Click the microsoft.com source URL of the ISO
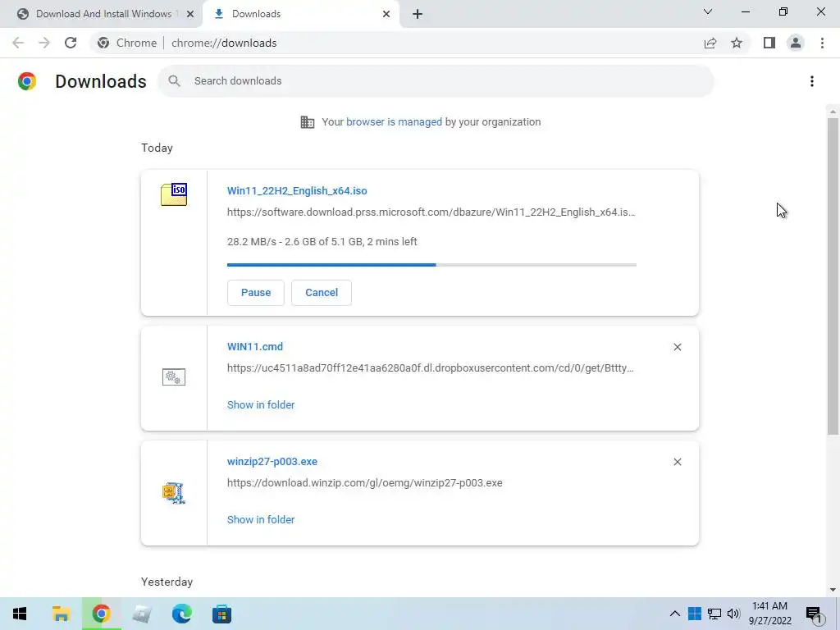The image size is (840, 630). tap(431, 212)
